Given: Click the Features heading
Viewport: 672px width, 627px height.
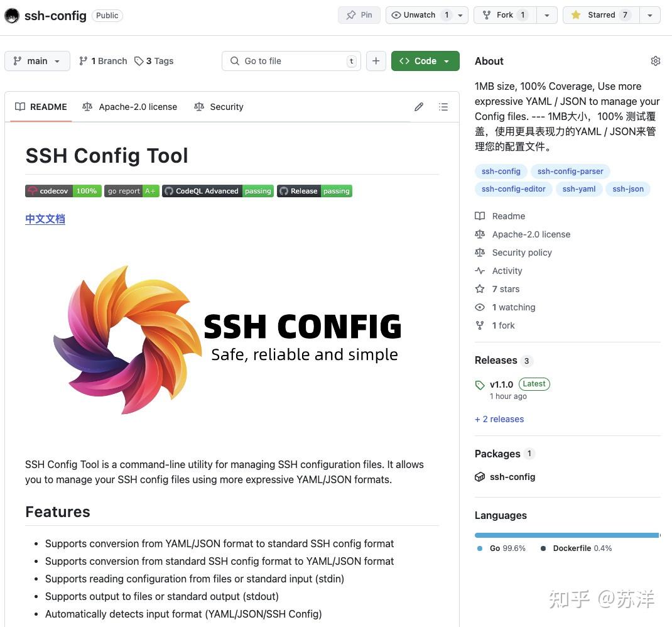Looking at the screenshot, I should [58, 511].
